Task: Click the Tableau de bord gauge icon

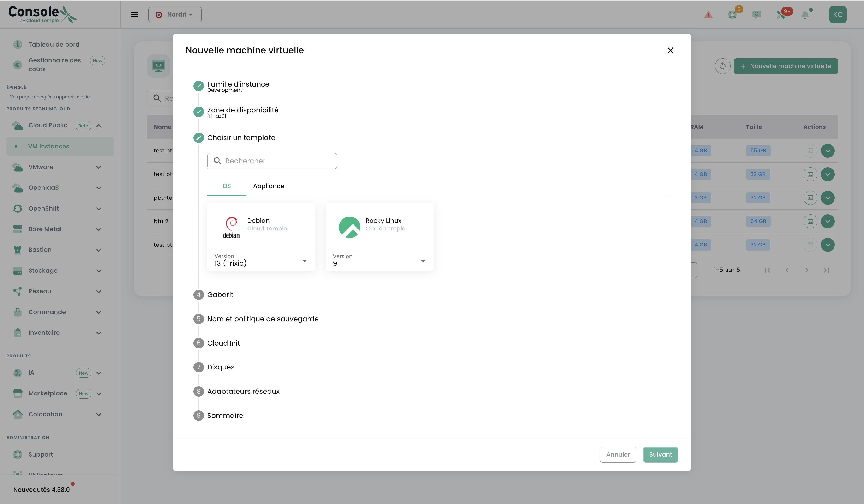Action: 18,45
